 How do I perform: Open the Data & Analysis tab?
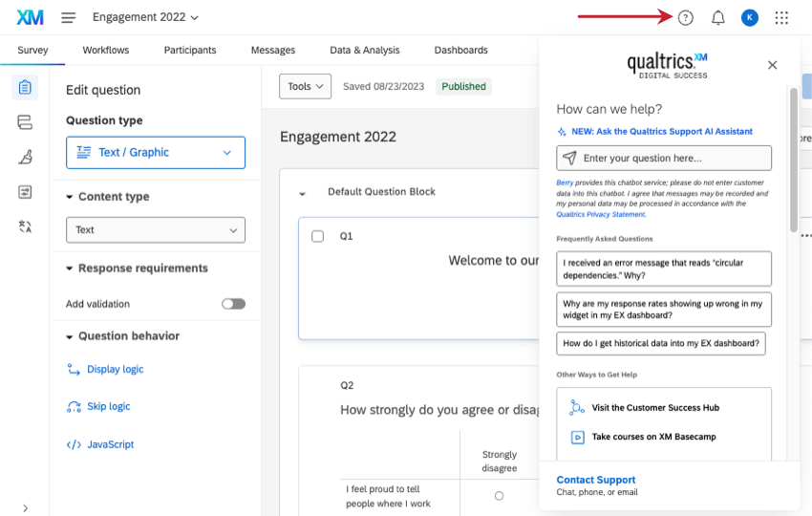[x=365, y=51]
